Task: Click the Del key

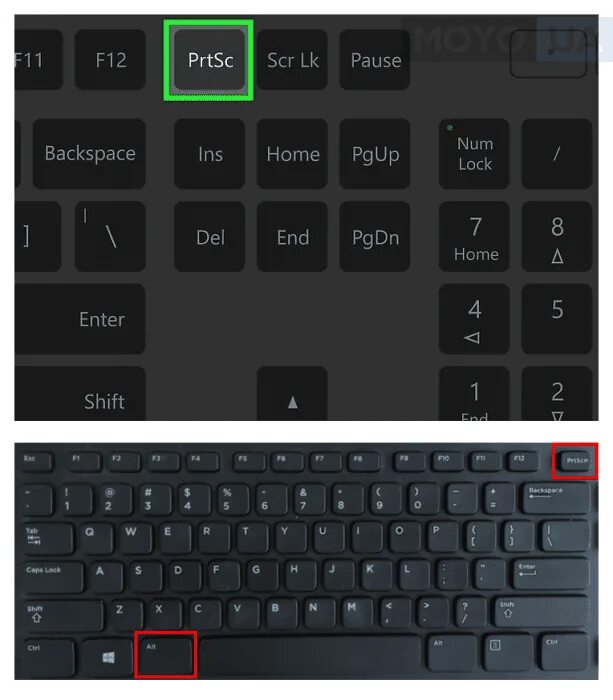Action: pos(209,237)
